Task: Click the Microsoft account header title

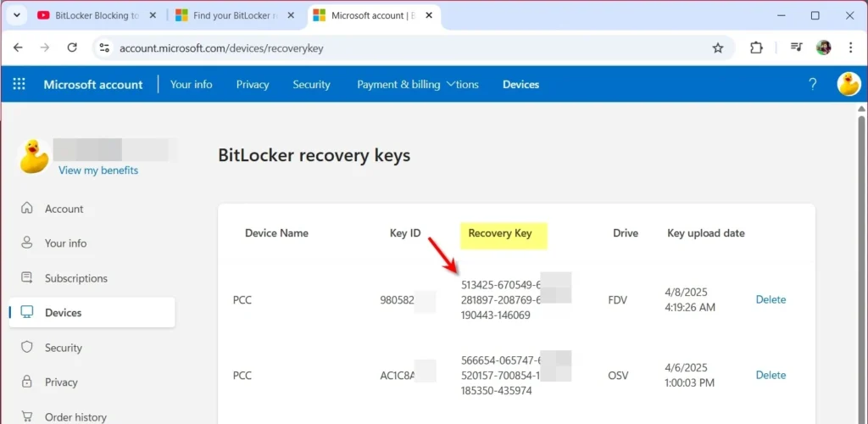Action: 93,84
